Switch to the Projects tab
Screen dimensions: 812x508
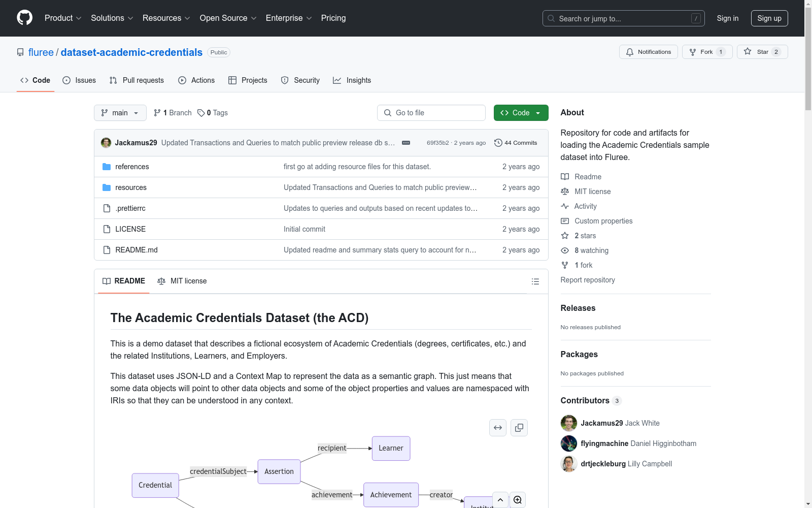coord(248,80)
